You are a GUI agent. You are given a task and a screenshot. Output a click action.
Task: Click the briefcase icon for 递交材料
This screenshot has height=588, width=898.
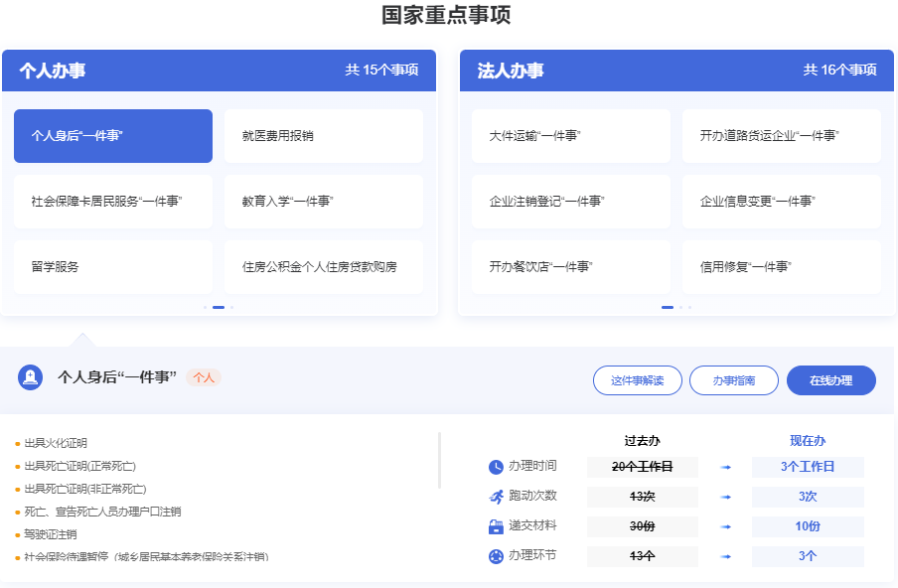496,526
